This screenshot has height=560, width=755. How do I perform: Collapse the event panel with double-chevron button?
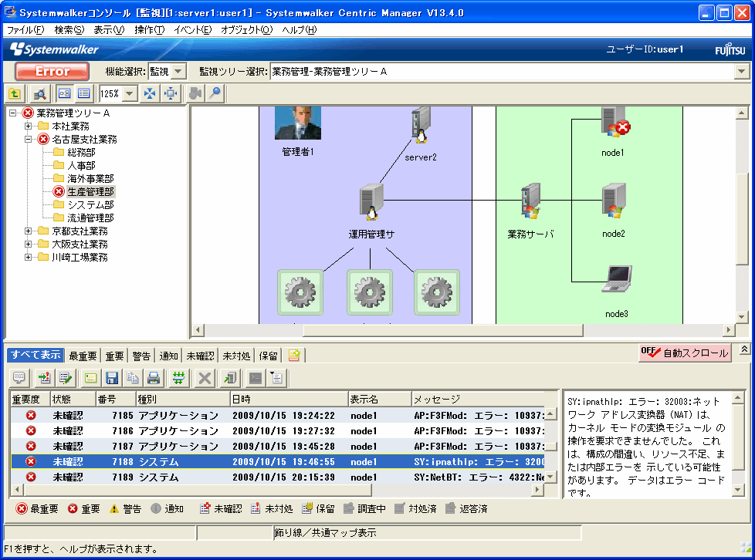tap(744, 349)
